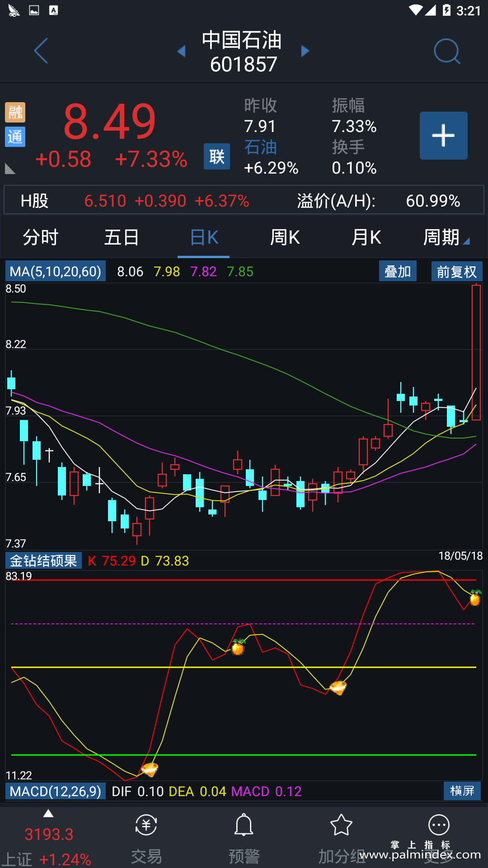
Task: Tap the latest large red candlestick
Action: (x=476, y=352)
